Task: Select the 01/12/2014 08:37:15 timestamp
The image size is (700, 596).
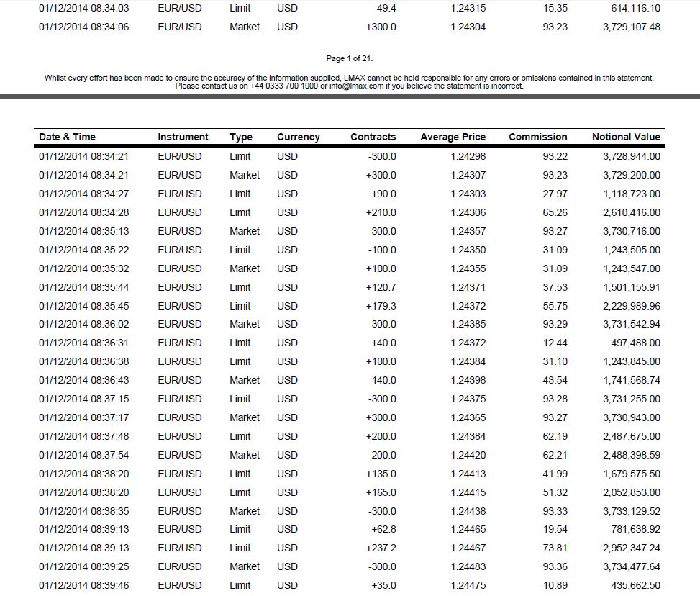Action: click(x=84, y=399)
